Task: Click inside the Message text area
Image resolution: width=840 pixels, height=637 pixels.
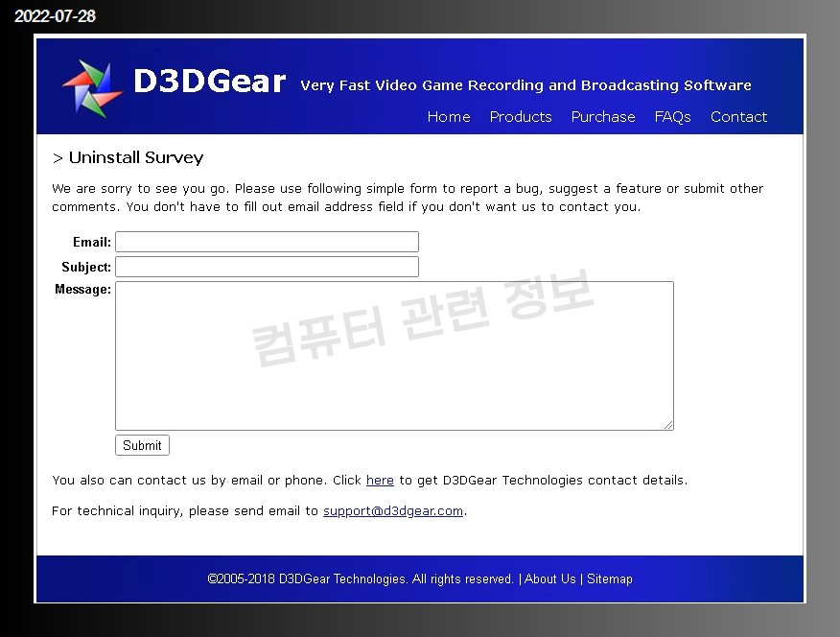Action: coord(394,356)
